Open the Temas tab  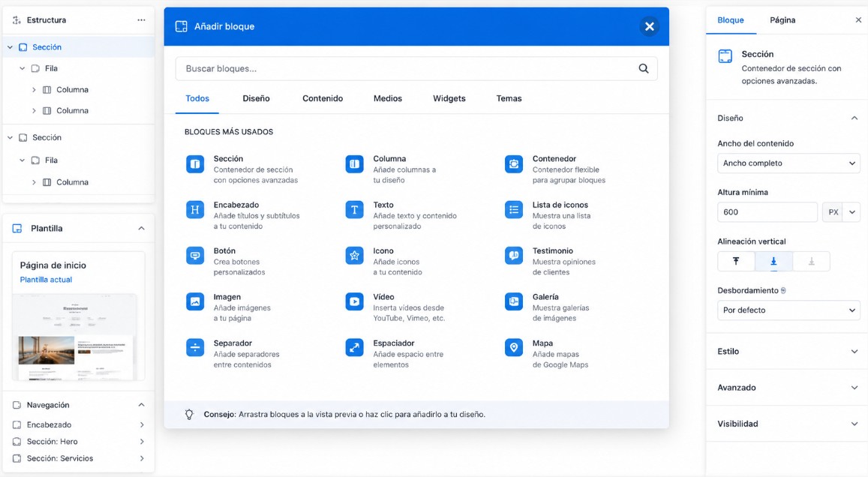click(509, 98)
